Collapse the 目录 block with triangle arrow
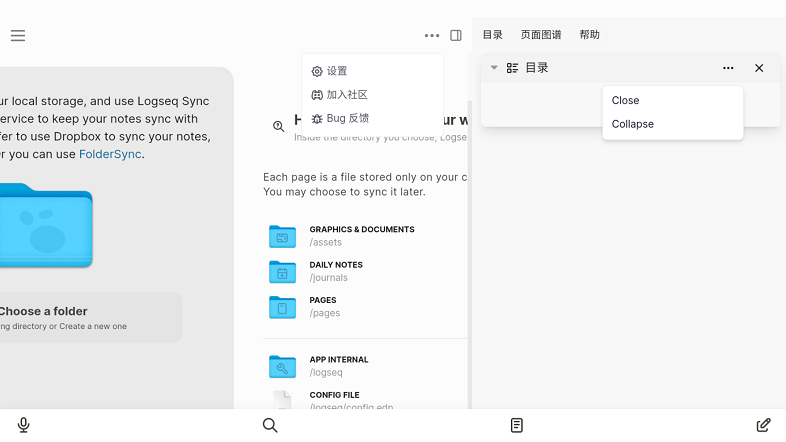This screenshot has width=786, height=442. [x=494, y=68]
